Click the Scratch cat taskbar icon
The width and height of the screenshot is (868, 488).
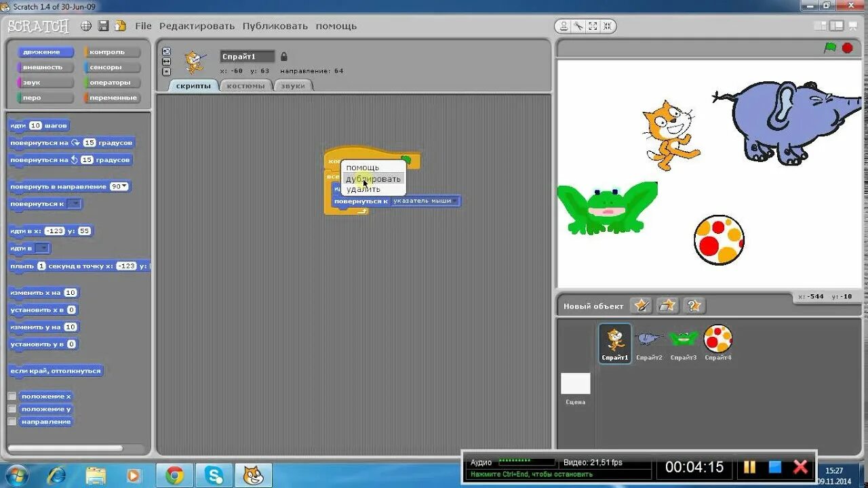pos(253,475)
